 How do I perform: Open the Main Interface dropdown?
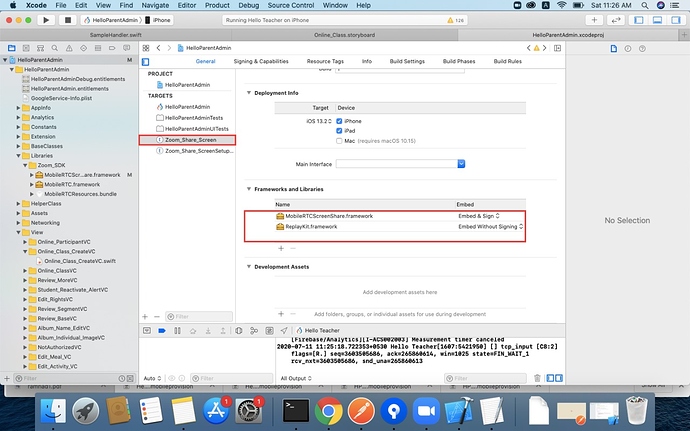pos(461,164)
